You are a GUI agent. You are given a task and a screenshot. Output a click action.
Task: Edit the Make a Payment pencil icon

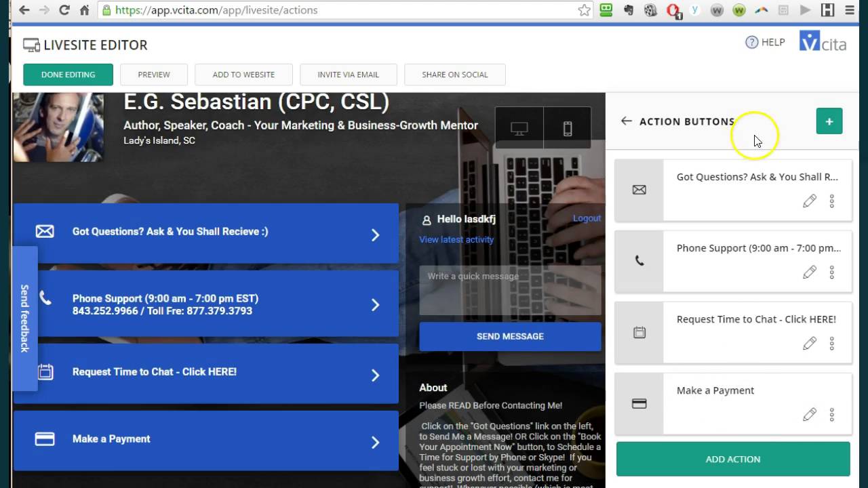click(810, 414)
